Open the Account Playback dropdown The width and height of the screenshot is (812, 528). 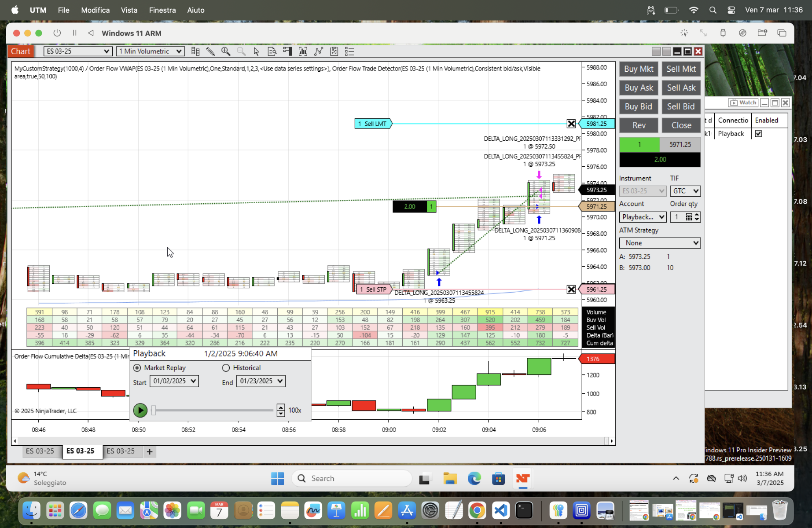point(643,217)
